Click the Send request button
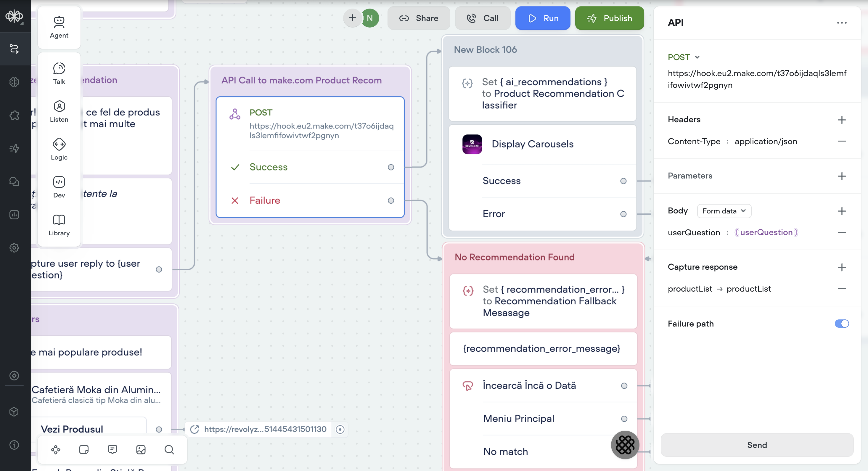 757,445
